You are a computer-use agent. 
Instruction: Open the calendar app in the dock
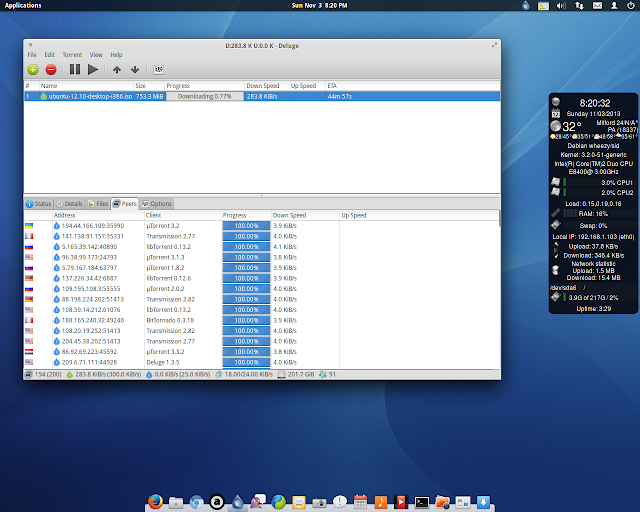[x=360, y=502]
